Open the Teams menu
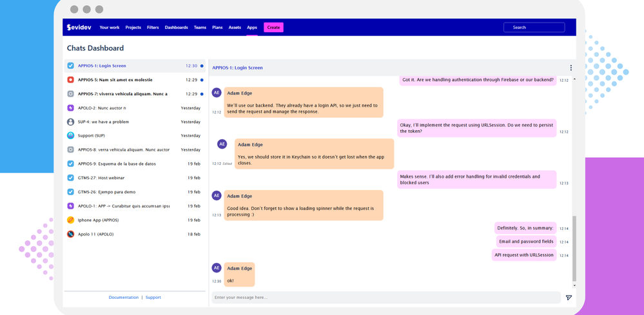Screen dimensions: 644x315 200,28
